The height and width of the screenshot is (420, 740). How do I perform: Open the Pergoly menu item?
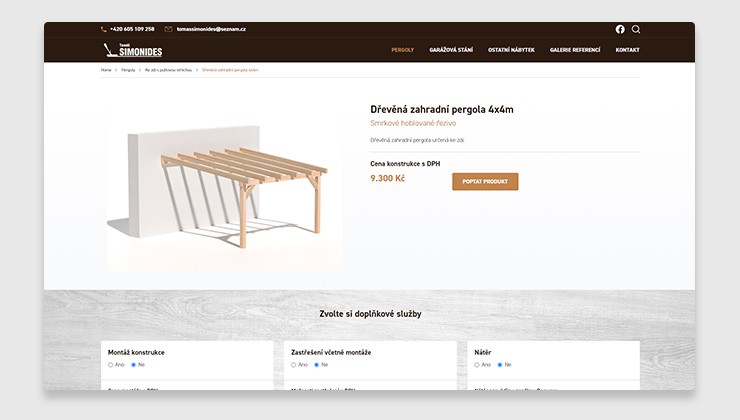coord(403,50)
